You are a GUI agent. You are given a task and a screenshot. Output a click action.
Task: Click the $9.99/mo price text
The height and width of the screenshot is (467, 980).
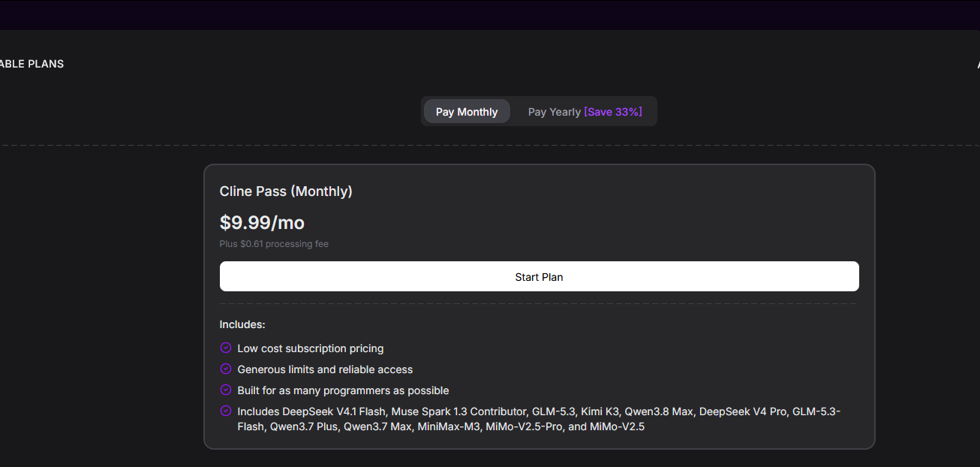[x=262, y=222]
